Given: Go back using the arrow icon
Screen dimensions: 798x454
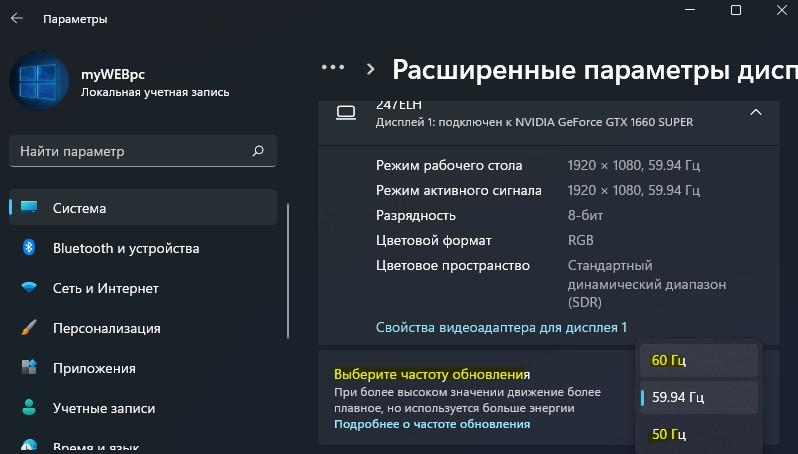Looking at the screenshot, I should pyautogui.click(x=17, y=19).
